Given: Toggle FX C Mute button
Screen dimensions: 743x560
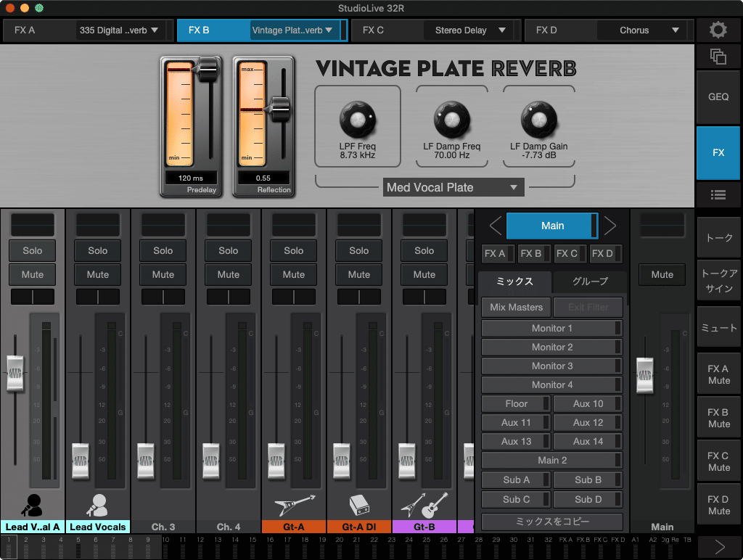Looking at the screenshot, I should (718, 461).
